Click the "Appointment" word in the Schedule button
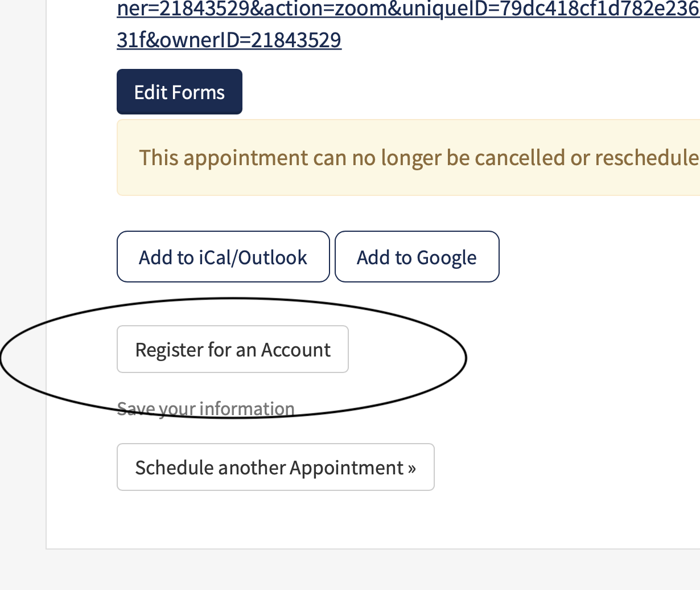This screenshot has height=590, width=700. click(347, 468)
